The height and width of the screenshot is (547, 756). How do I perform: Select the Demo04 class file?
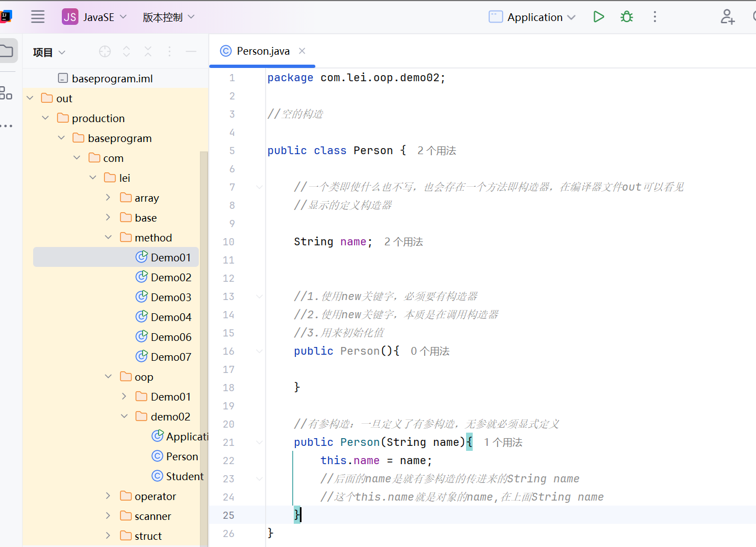[163, 317]
